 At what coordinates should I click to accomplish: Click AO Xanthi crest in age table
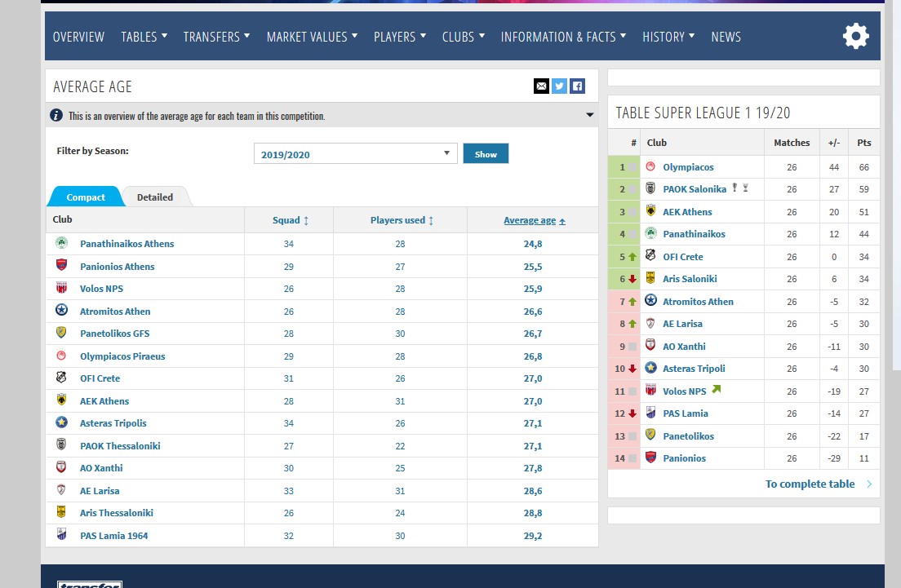(61, 466)
